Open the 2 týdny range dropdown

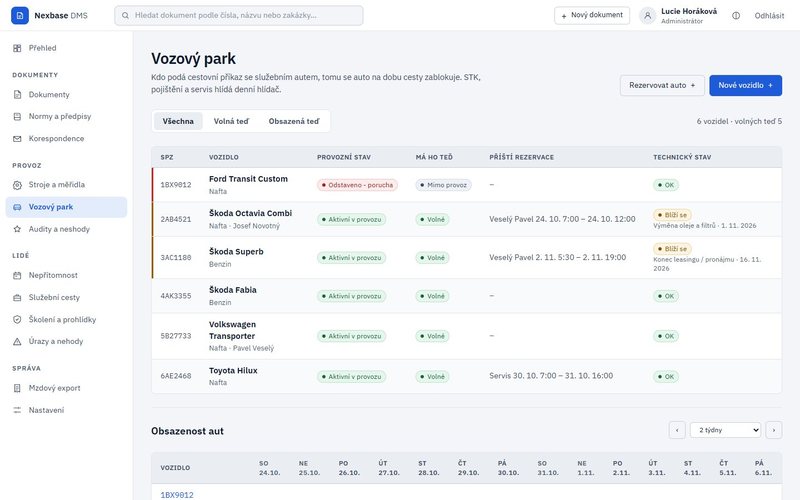click(x=725, y=430)
